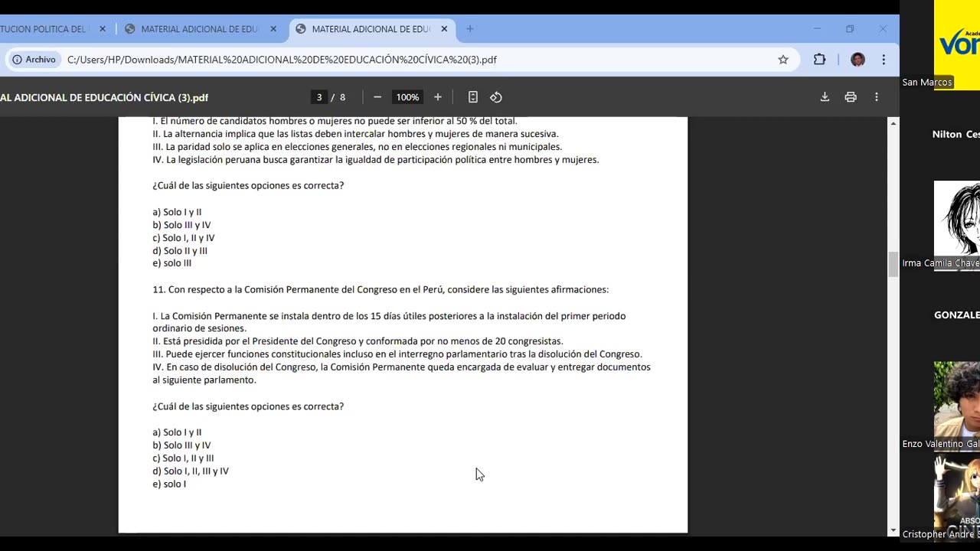This screenshot has height=551, width=980.
Task: Click statement "IV. La legislación peruana busca garantizar"
Action: pyautogui.click(x=375, y=160)
